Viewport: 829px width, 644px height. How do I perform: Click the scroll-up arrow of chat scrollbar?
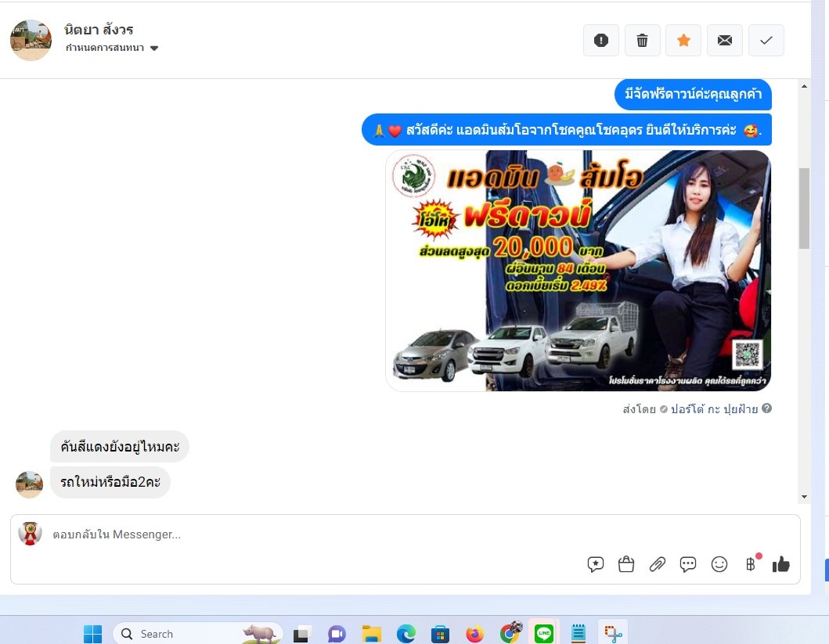click(x=804, y=87)
